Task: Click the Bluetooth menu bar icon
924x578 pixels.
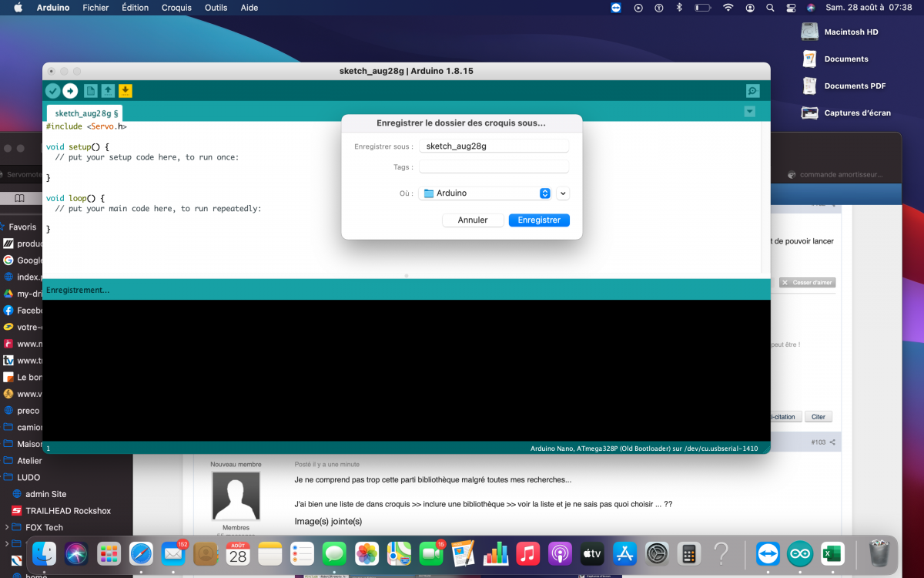Action: [679, 8]
